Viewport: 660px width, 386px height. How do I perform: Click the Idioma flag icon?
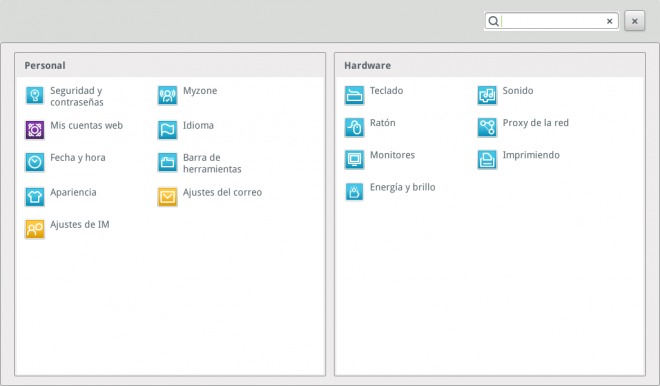[x=168, y=130]
